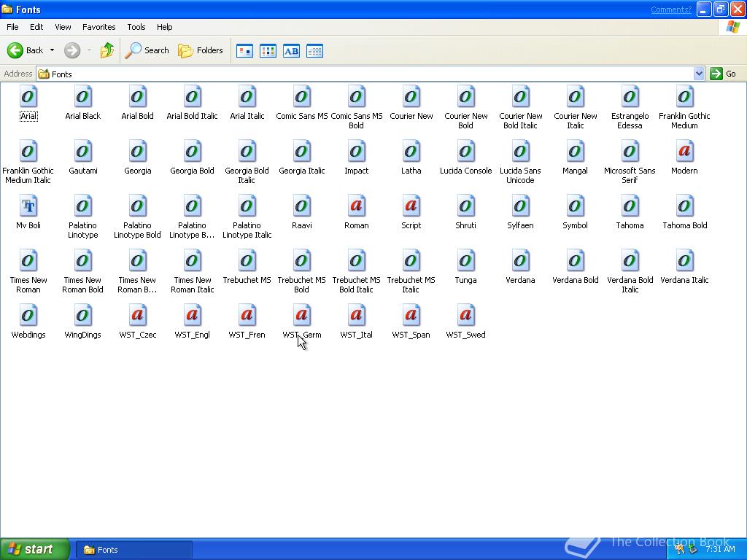Select the WingDings font icon

83,316
